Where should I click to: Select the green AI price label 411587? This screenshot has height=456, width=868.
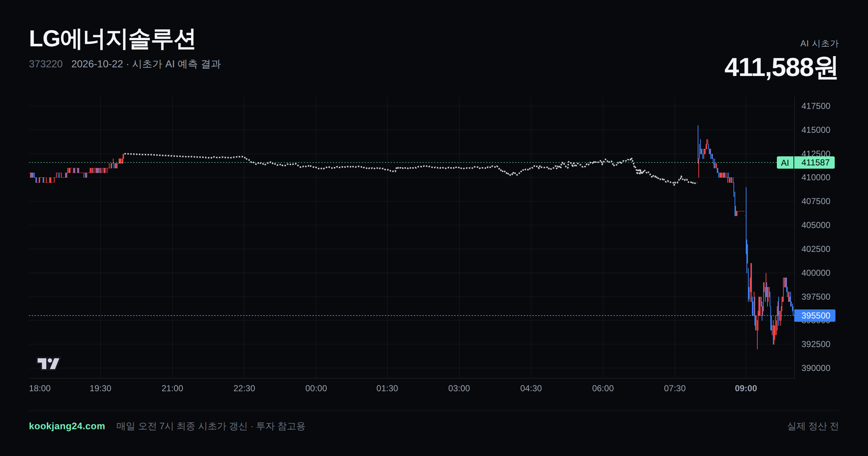[x=806, y=162]
